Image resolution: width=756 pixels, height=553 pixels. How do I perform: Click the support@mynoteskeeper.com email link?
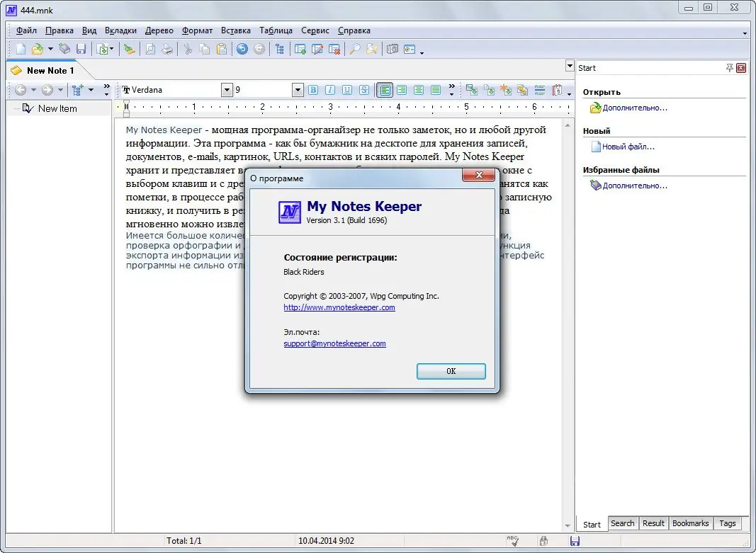tap(334, 343)
